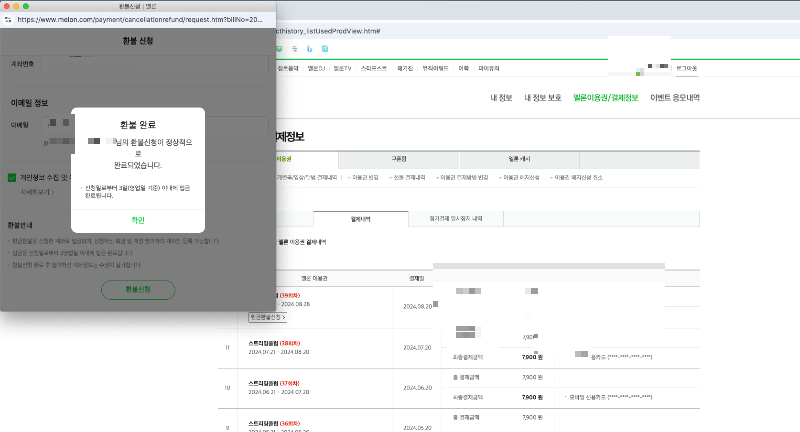Open 마이뮤직 in the Melon navigation

[x=489, y=68]
